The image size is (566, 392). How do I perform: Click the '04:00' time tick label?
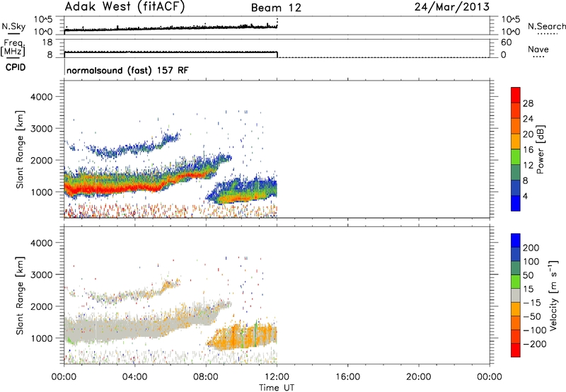pos(134,377)
